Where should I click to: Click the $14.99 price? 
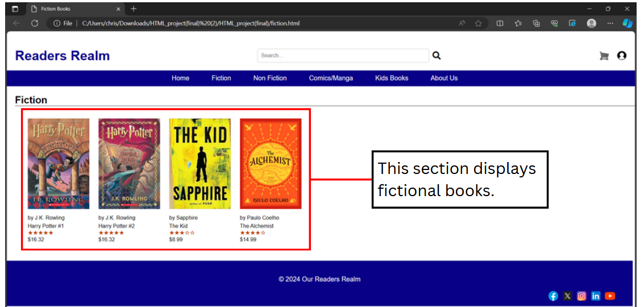(248, 239)
